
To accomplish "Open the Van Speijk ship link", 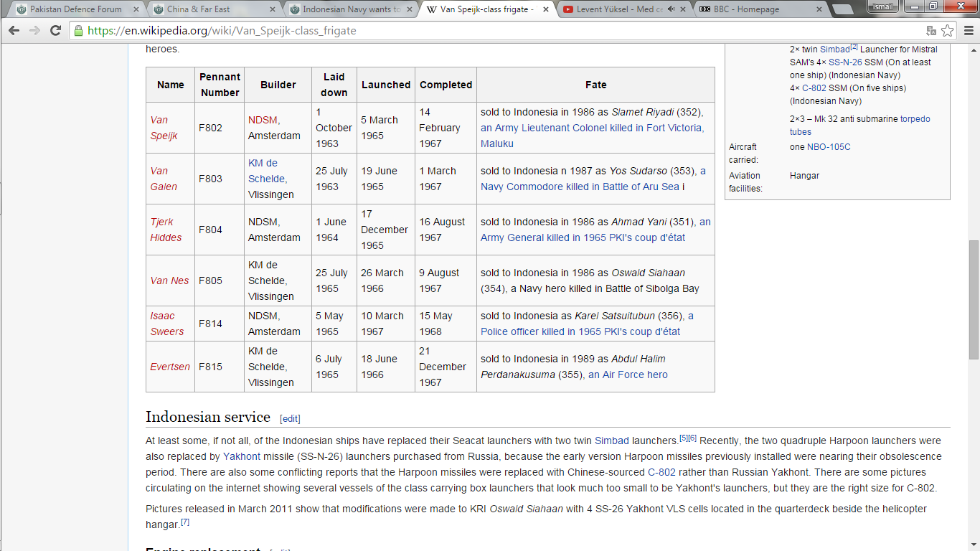I will pyautogui.click(x=164, y=128).
